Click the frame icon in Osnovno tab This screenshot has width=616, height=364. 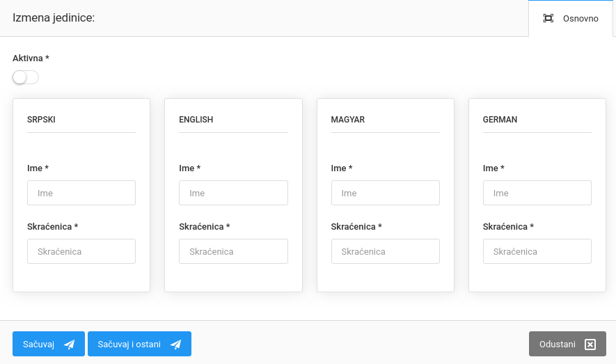(x=548, y=19)
